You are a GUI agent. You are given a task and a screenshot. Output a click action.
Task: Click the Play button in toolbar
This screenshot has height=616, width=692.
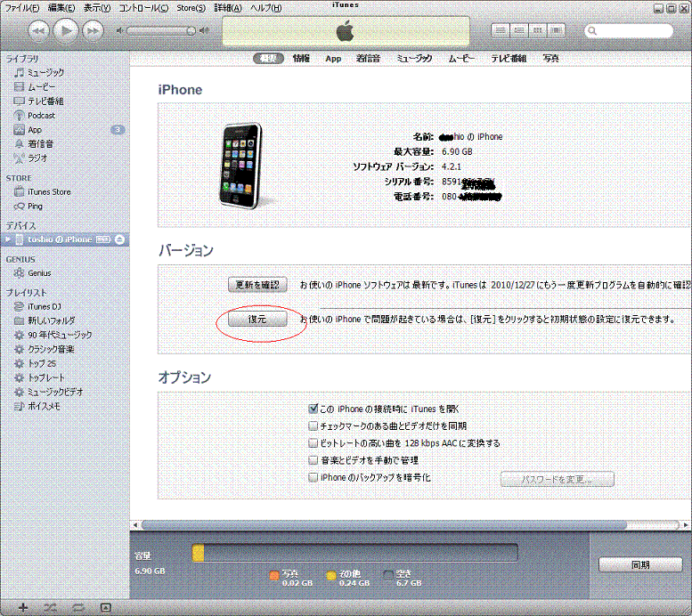click(65, 31)
